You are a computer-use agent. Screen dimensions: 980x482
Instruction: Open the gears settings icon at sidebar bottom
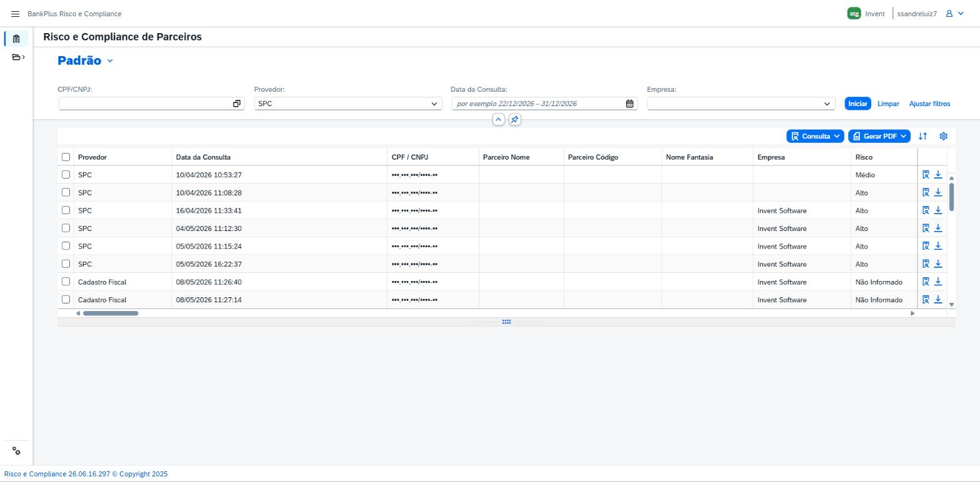(x=16, y=451)
